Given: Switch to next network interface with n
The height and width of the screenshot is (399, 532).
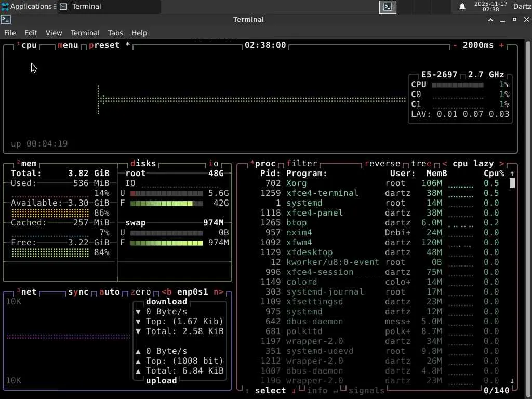Looking at the screenshot, I should click(x=218, y=292).
